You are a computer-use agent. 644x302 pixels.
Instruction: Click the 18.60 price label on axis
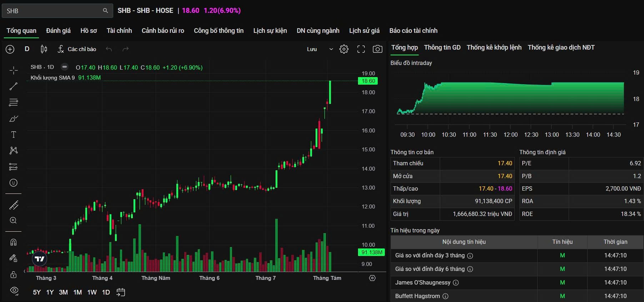point(368,81)
